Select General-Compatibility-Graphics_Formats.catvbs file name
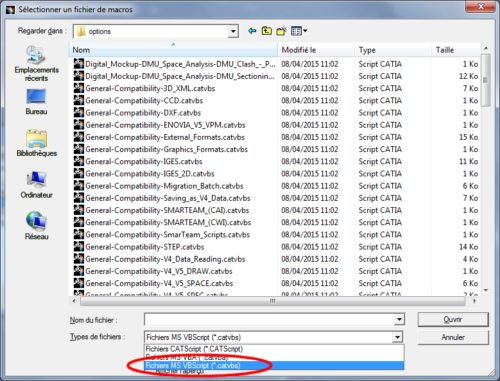 point(166,149)
